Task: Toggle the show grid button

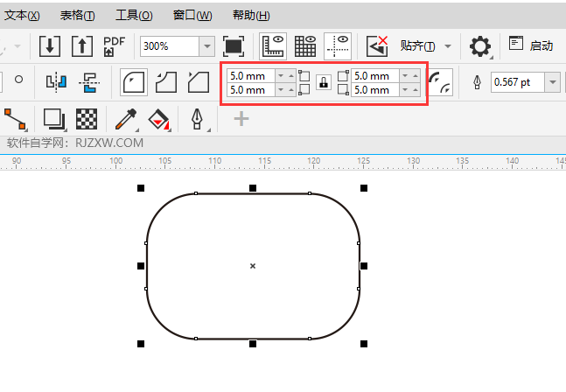Action: click(305, 46)
